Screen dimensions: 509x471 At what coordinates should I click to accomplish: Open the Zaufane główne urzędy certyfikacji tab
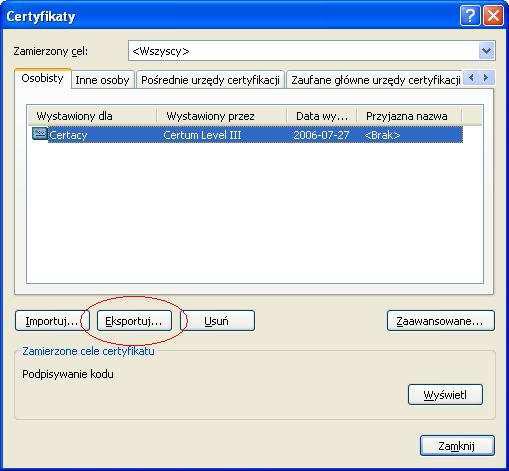(x=375, y=80)
